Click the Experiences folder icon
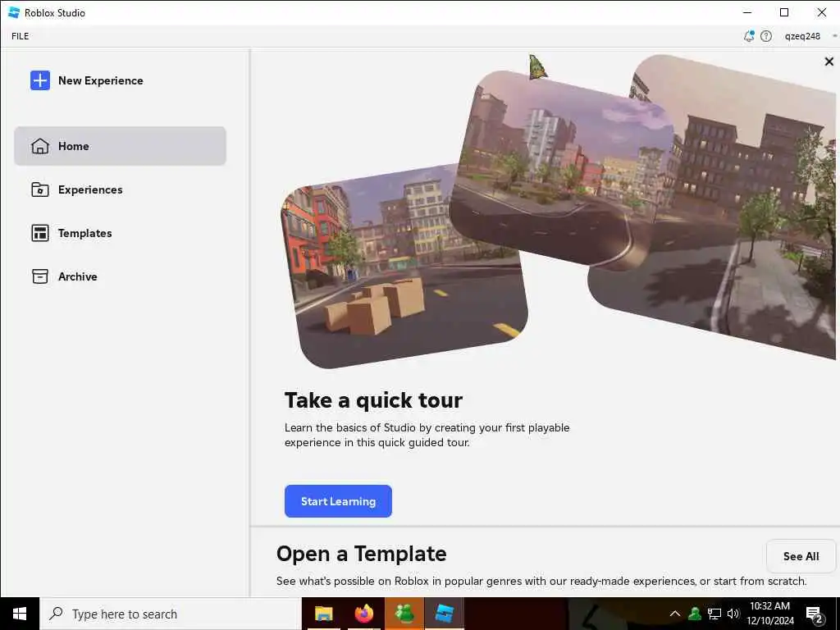The width and height of the screenshot is (840, 630). [x=40, y=189]
